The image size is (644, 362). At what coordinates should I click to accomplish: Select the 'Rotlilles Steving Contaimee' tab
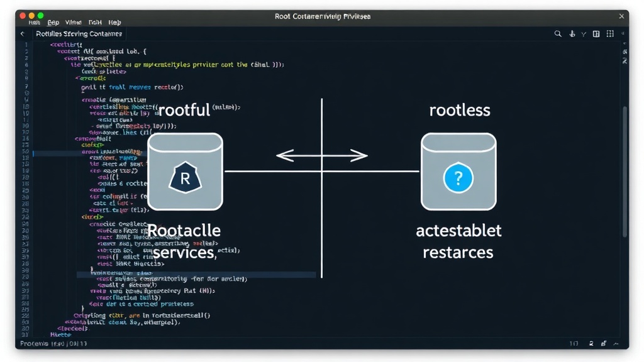[79, 34]
